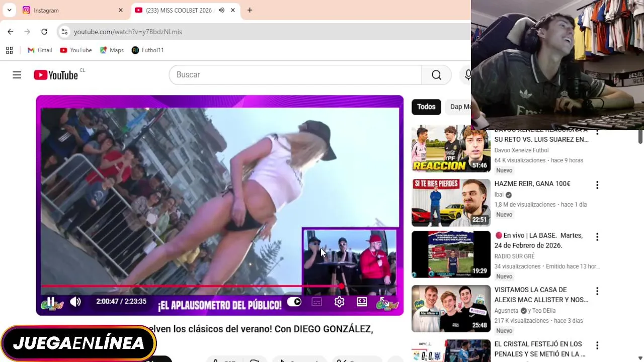The width and height of the screenshot is (644, 362).
Task: Open the RADIO SUR GRÉ channel name
Action: [515, 256]
